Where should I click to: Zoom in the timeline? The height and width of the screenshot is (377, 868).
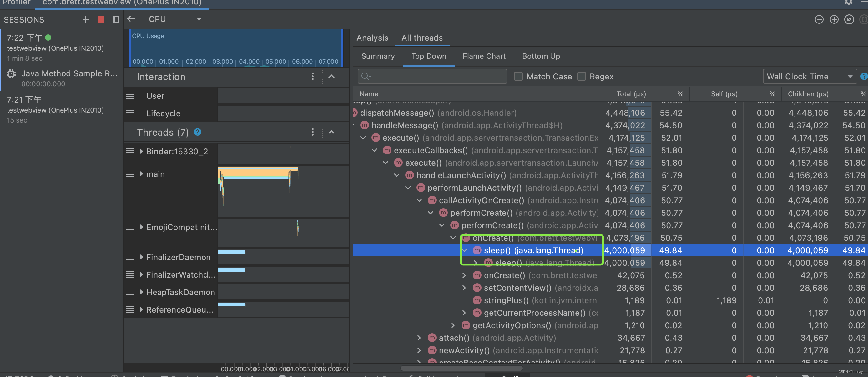[834, 20]
